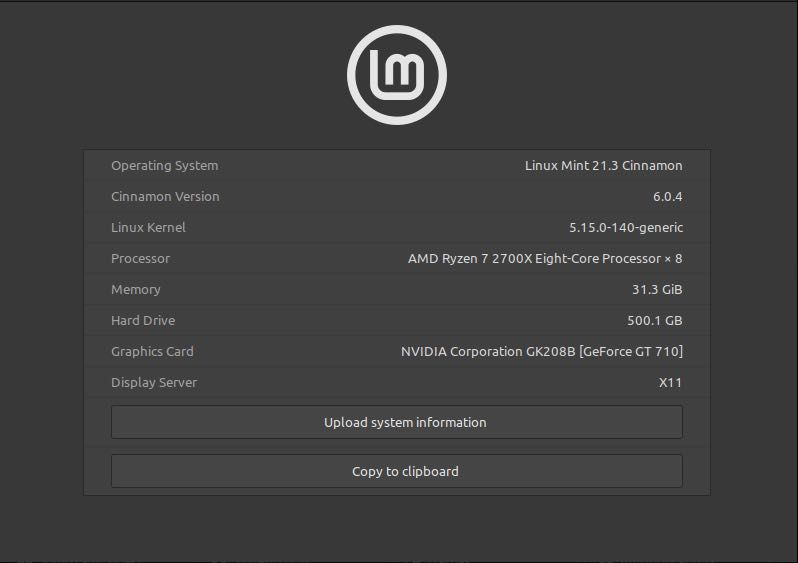The height and width of the screenshot is (563, 798).
Task: Click the NVIDIA GeForce GT 710 value
Action: [541, 352]
